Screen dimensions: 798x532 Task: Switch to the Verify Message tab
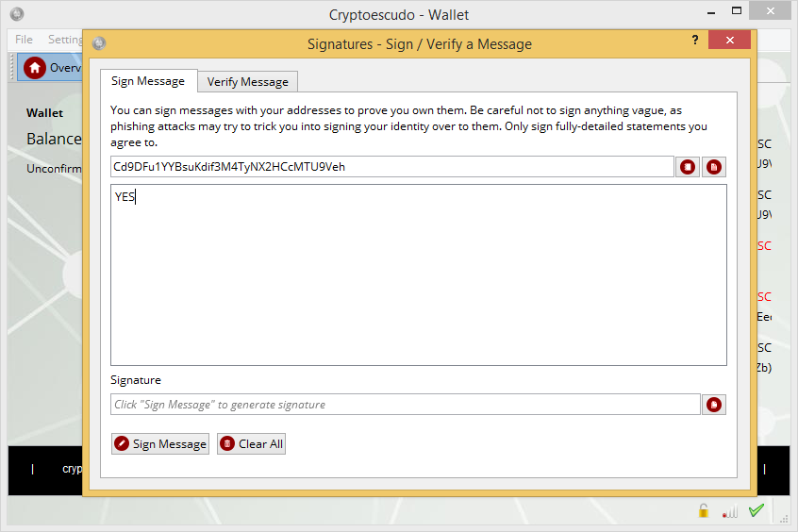tap(248, 82)
